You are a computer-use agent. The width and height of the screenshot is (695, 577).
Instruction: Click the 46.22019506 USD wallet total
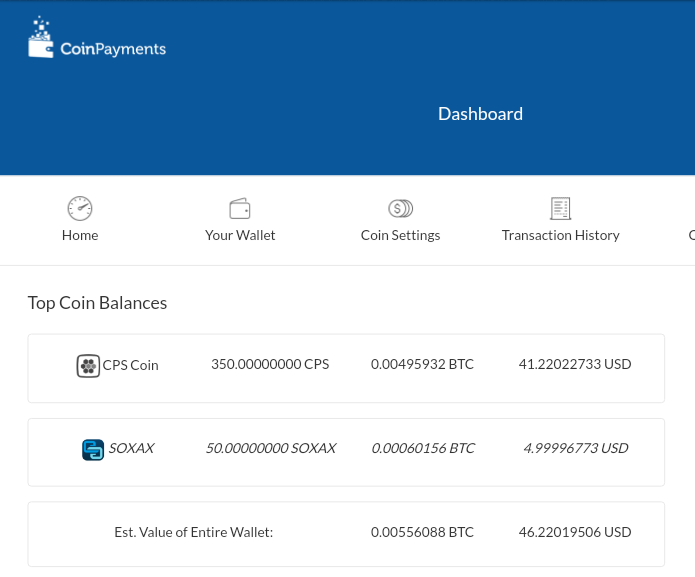[x=575, y=532]
